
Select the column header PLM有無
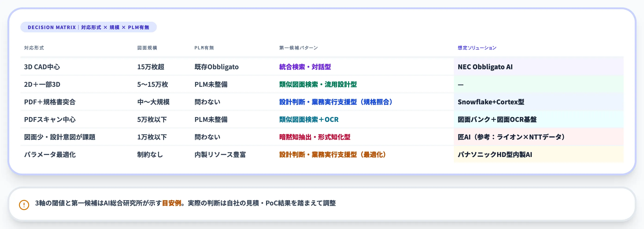pyautogui.click(x=204, y=48)
